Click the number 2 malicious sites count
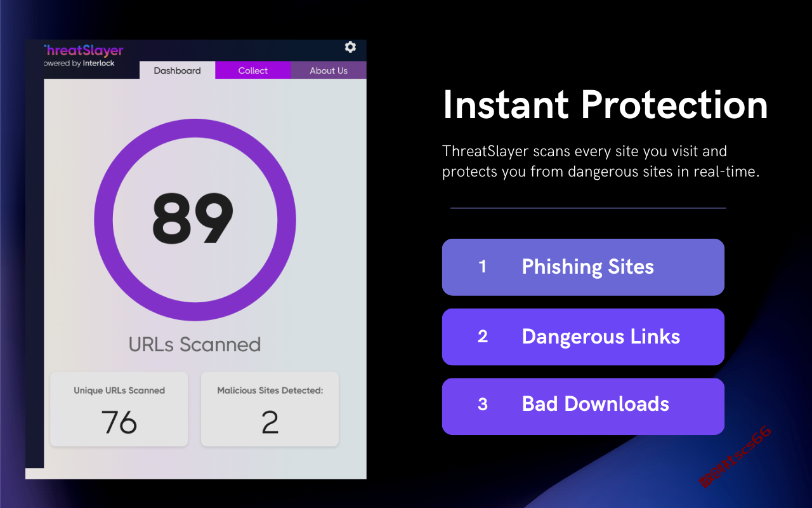Screen dimensions: 812x508 tap(270, 422)
